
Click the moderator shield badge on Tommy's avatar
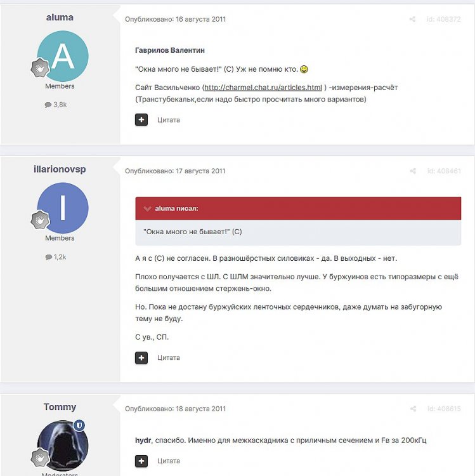(x=79, y=426)
